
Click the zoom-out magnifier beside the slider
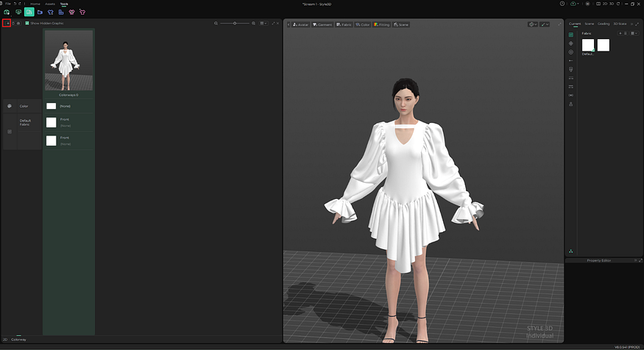[216, 24]
